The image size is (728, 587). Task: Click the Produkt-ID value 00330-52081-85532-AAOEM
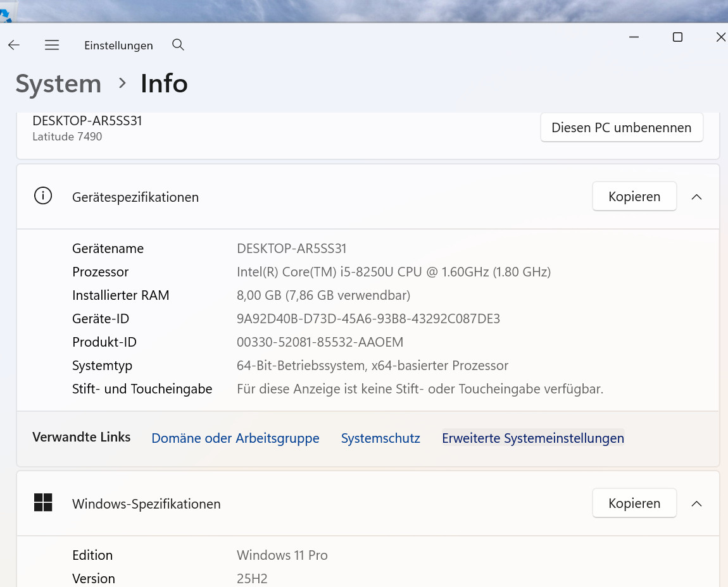click(x=320, y=342)
